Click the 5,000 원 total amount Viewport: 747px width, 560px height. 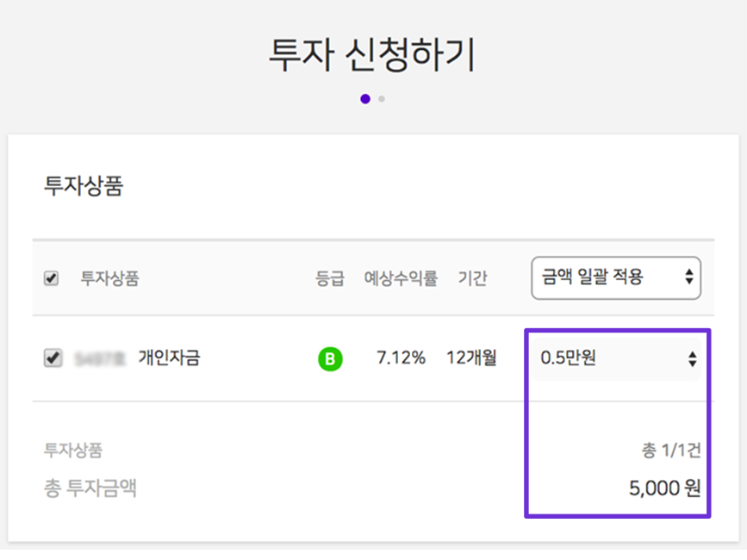click(664, 488)
